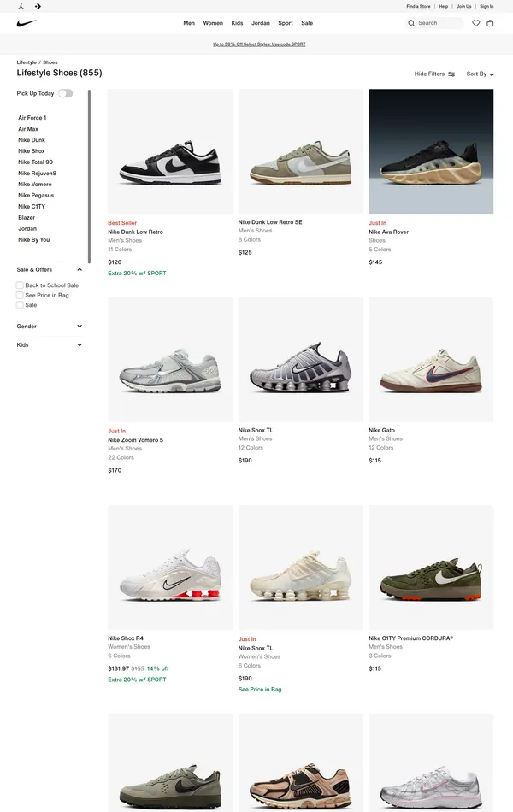Screen dimensions: 513x812
Task: Open the Nike Shox TL product image
Action: (x=300, y=360)
